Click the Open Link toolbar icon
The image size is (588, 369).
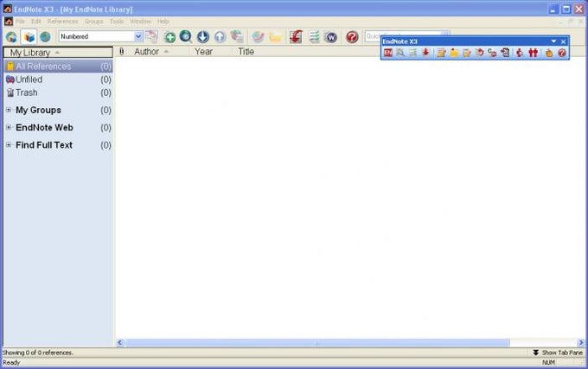point(258,36)
